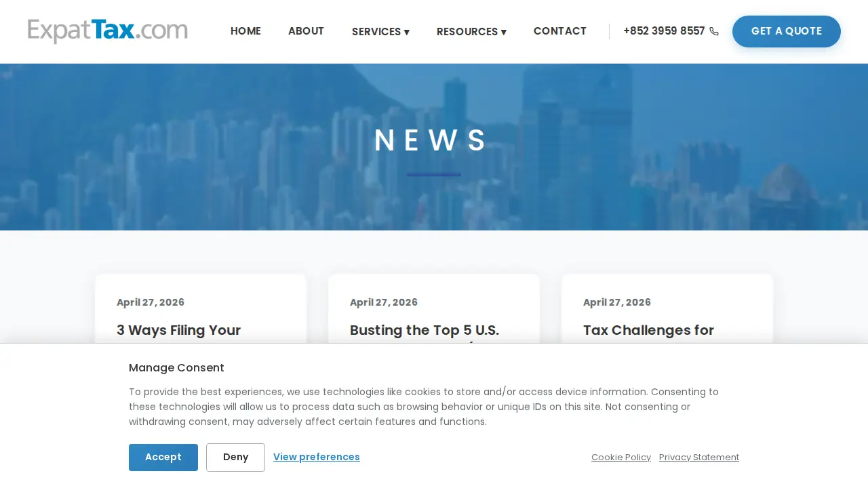Expand the Services dropdown menu
The height and width of the screenshot is (488, 868).
pyautogui.click(x=380, y=32)
